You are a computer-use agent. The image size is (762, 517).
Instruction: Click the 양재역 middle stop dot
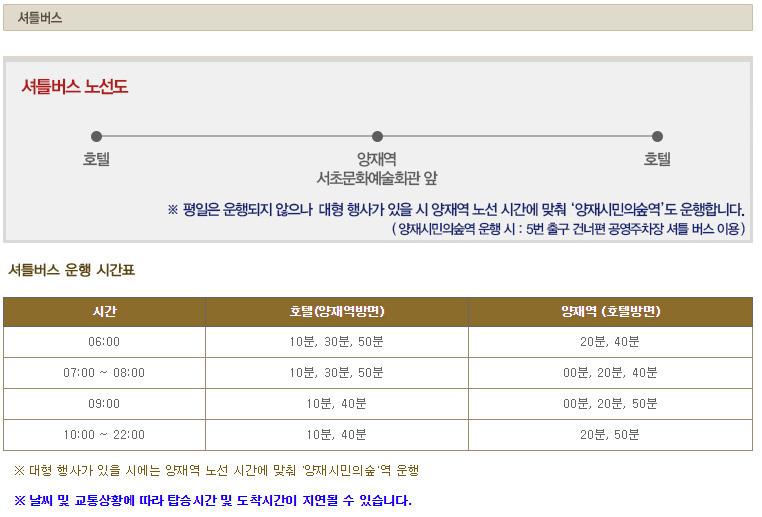(x=377, y=136)
